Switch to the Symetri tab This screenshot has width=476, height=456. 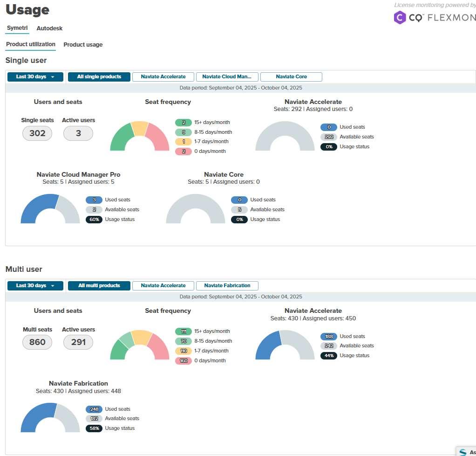pyautogui.click(x=17, y=28)
